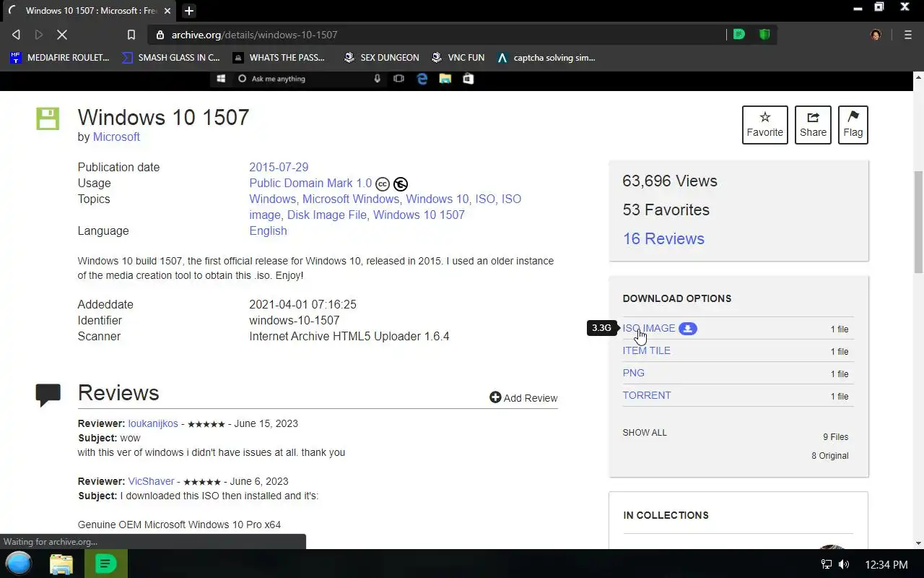Open captcha solving sim... bookmark

pos(546,57)
